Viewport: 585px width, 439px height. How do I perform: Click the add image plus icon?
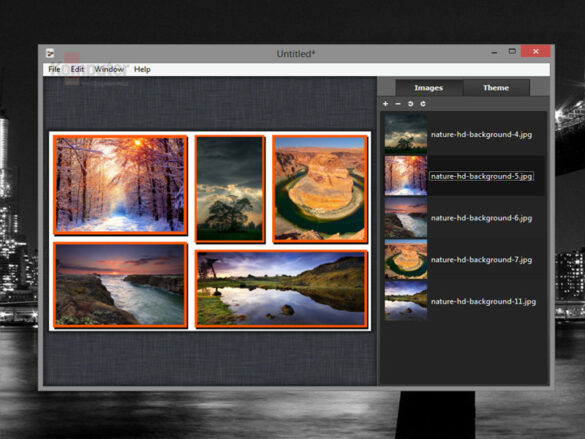pyautogui.click(x=385, y=104)
